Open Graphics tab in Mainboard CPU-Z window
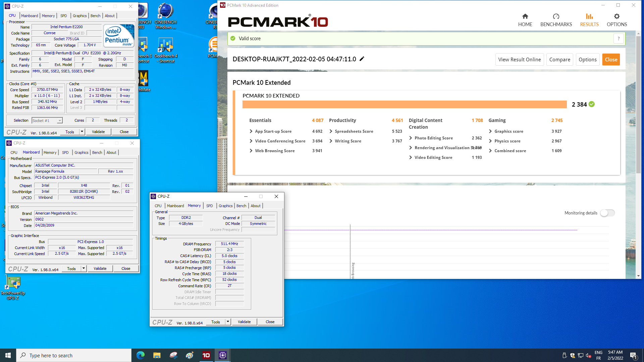Viewport: 644px width, 362px height. click(x=82, y=153)
